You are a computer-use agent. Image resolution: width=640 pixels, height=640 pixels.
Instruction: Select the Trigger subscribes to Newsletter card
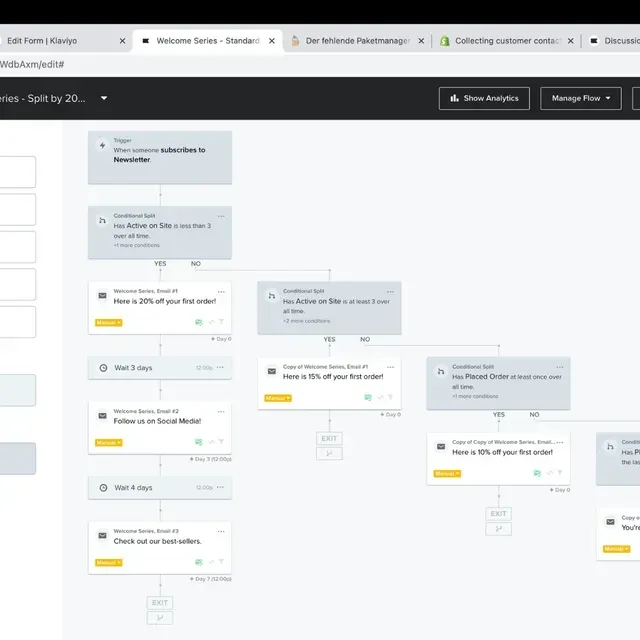(x=160, y=158)
